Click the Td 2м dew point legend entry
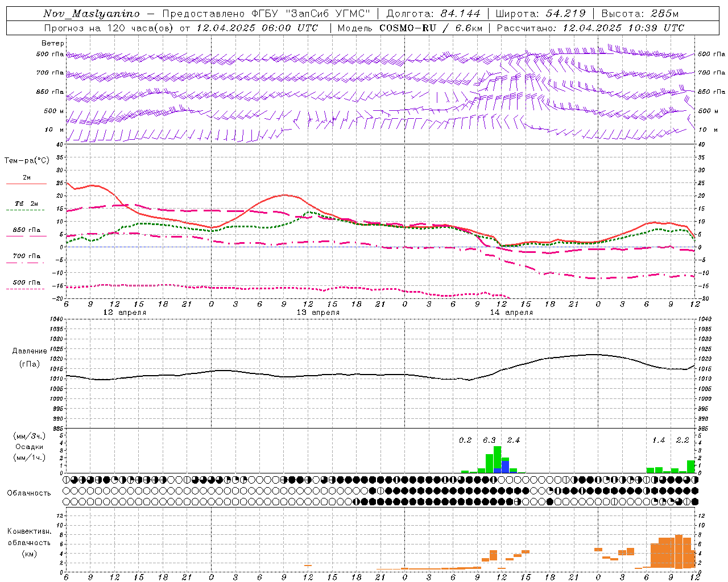The image size is (728, 582). tap(27, 203)
